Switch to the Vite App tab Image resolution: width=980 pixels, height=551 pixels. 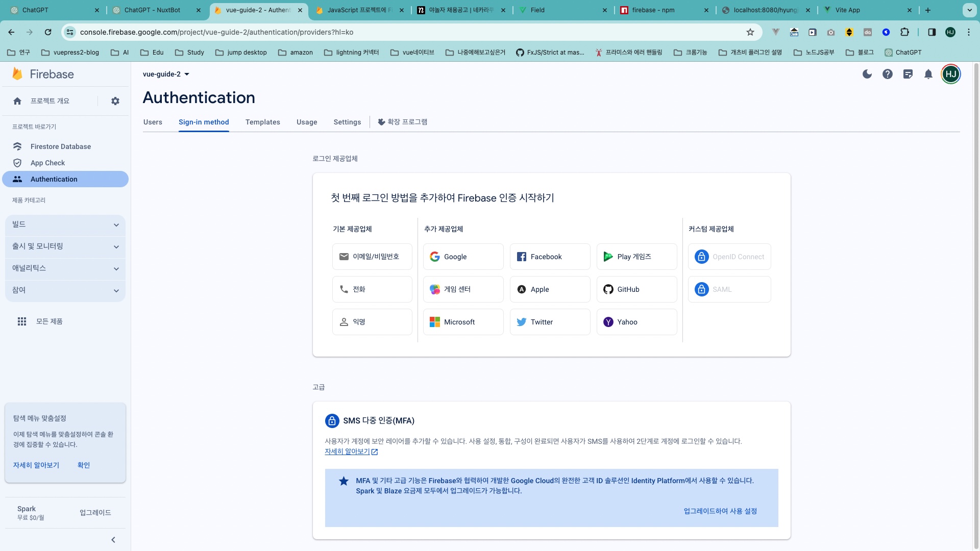click(x=868, y=10)
